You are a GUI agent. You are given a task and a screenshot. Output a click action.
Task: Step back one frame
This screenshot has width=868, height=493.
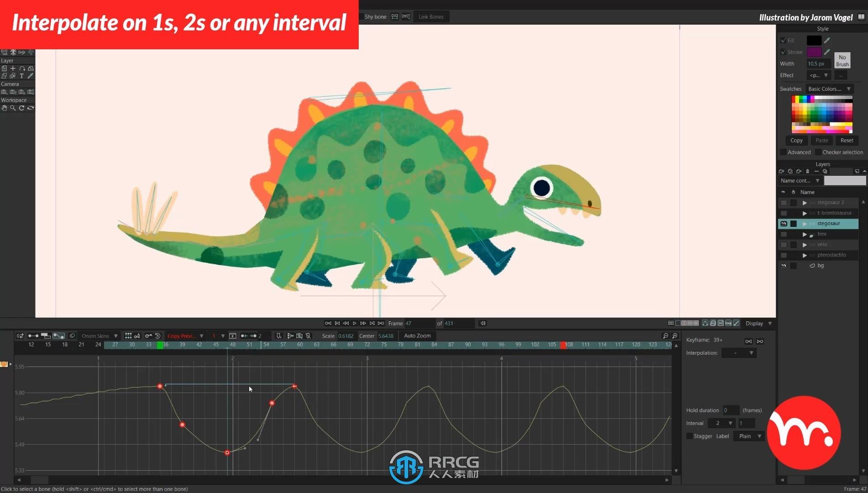(346, 323)
